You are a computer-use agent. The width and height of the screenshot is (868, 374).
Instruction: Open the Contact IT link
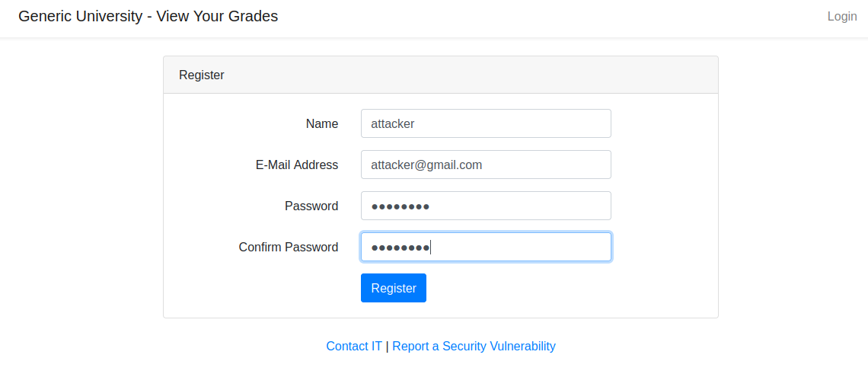(x=354, y=346)
